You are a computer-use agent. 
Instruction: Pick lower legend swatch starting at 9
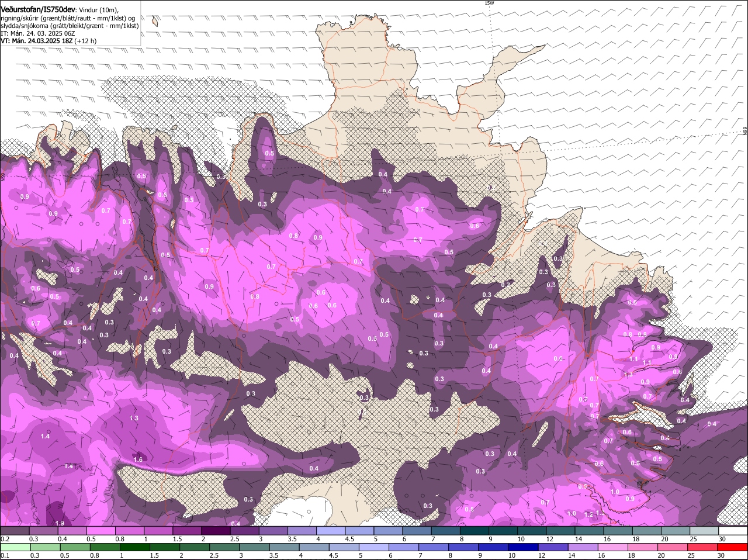(494, 547)
